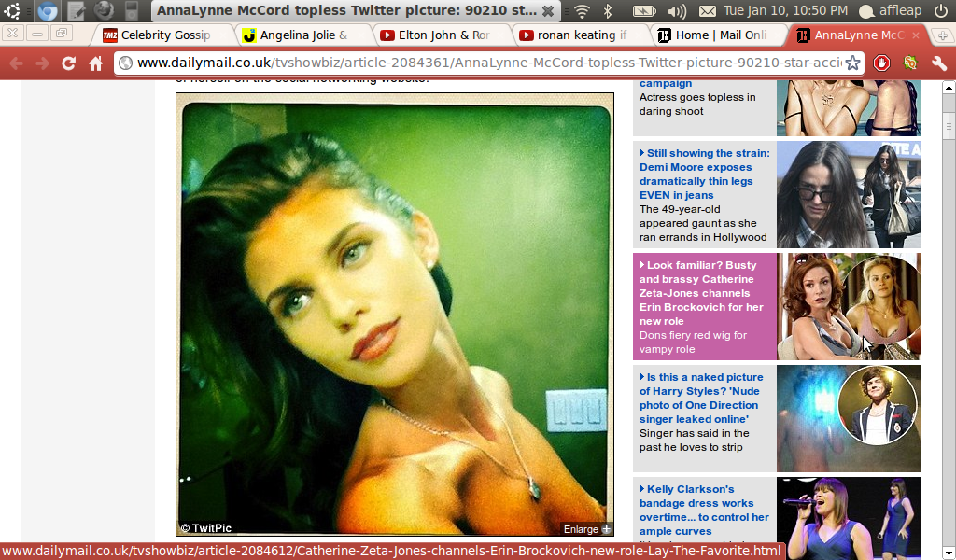Open Catherine Zeta-Jones Erin Brockovich article

point(701,293)
